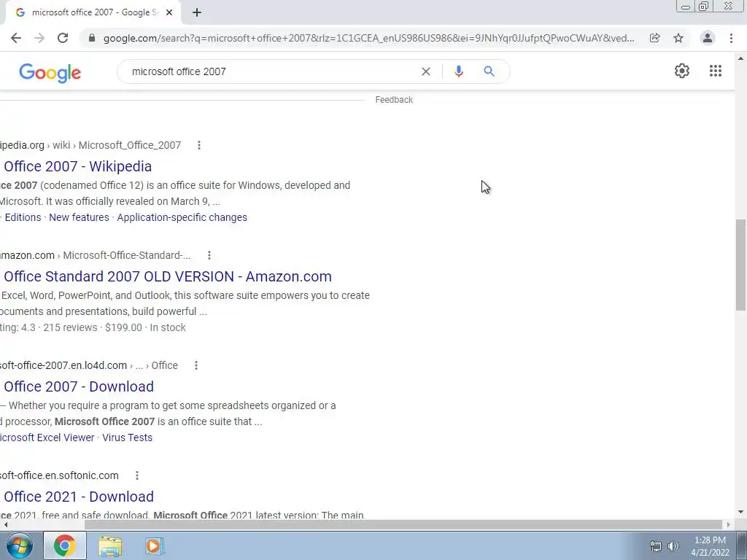Image resolution: width=747 pixels, height=560 pixels.
Task: Click the forward navigation arrow
Action: click(39, 38)
